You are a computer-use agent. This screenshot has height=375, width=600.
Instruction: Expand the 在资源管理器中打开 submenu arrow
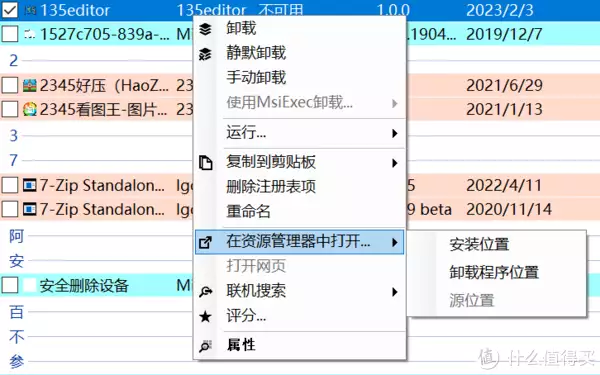[395, 242]
